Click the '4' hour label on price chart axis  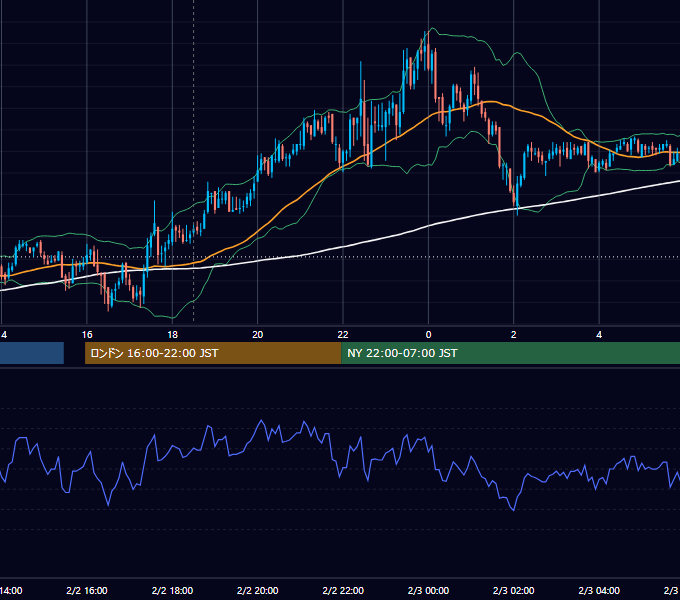tap(599, 335)
